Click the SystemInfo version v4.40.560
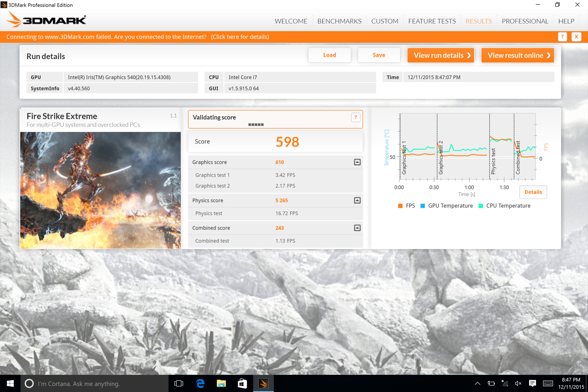588x392 pixels. pyautogui.click(x=79, y=89)
